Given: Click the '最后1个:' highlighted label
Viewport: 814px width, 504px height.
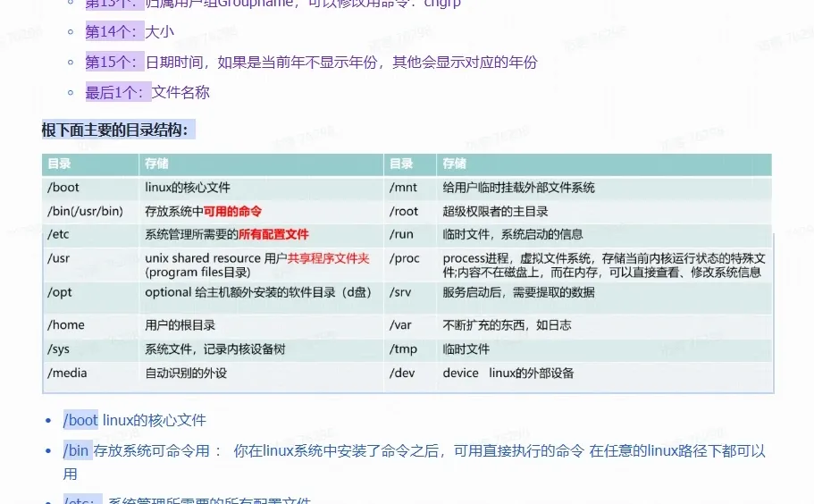Looking at the screenshot, I should pos(118,92).
